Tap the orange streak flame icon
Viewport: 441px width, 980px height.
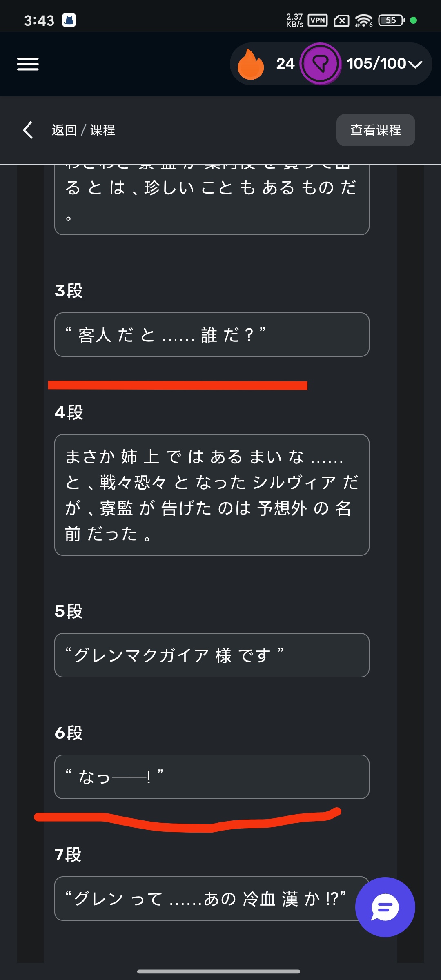(251, 64)
